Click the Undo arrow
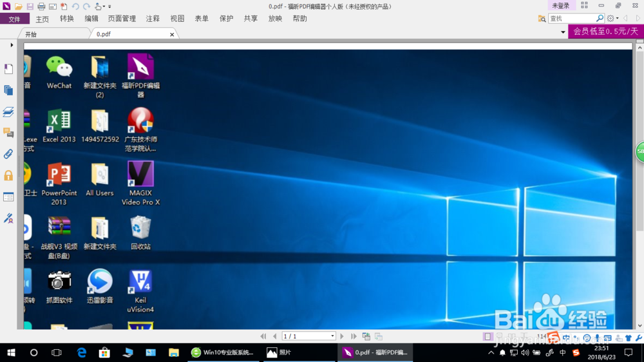 pyautogui.click(x=75, y=6)
